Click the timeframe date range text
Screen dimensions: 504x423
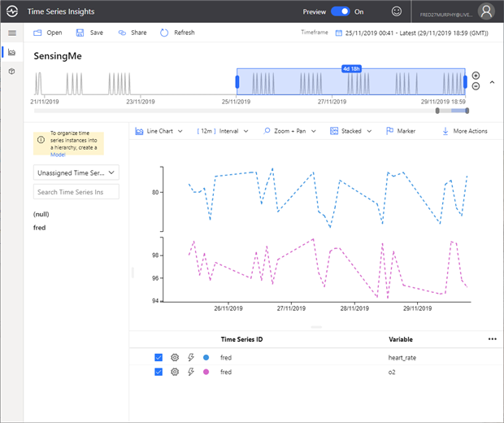pyautogui.click(x=416, y=33)
